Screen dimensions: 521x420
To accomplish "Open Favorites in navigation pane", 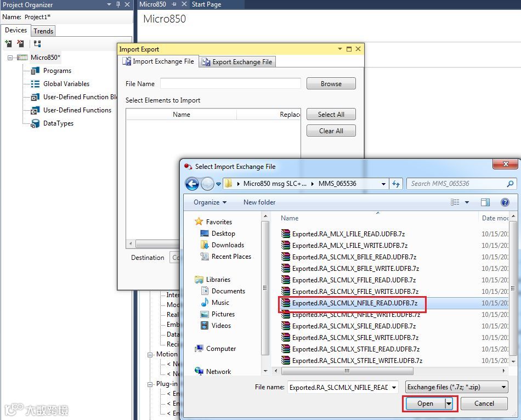I will click(219, 222).
